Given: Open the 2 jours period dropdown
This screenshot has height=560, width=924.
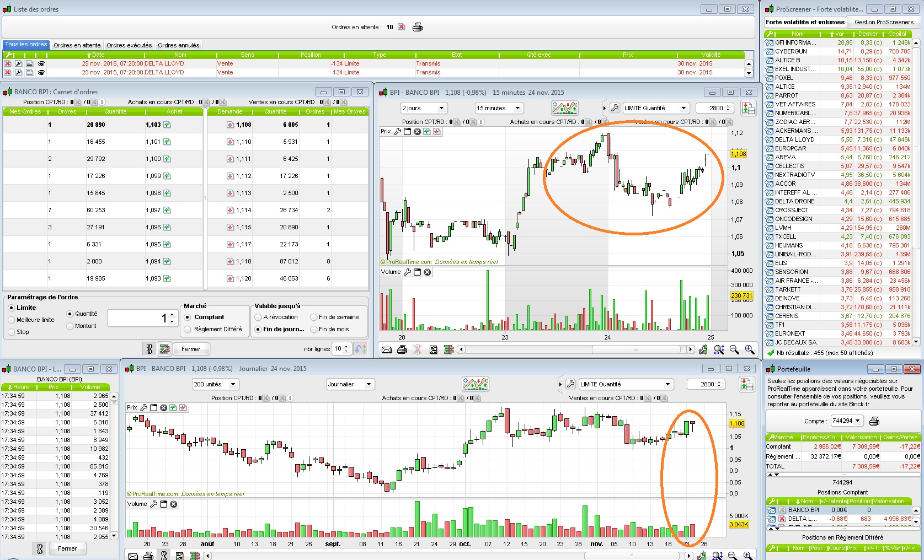Looking at the screenshot, I should click(424, 108).
